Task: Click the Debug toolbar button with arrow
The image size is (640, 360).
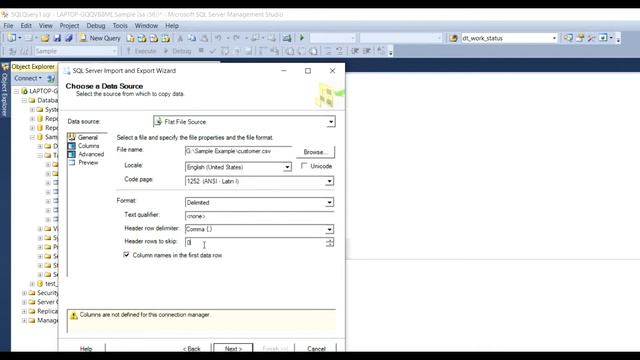Action: [178, 51]
